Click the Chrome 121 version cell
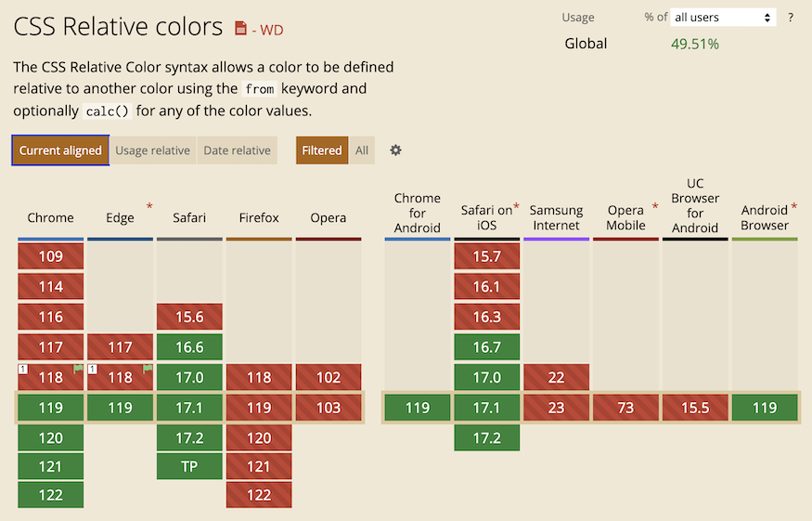The height and width of the screenshot is (521, 812). tap(51, 466)
